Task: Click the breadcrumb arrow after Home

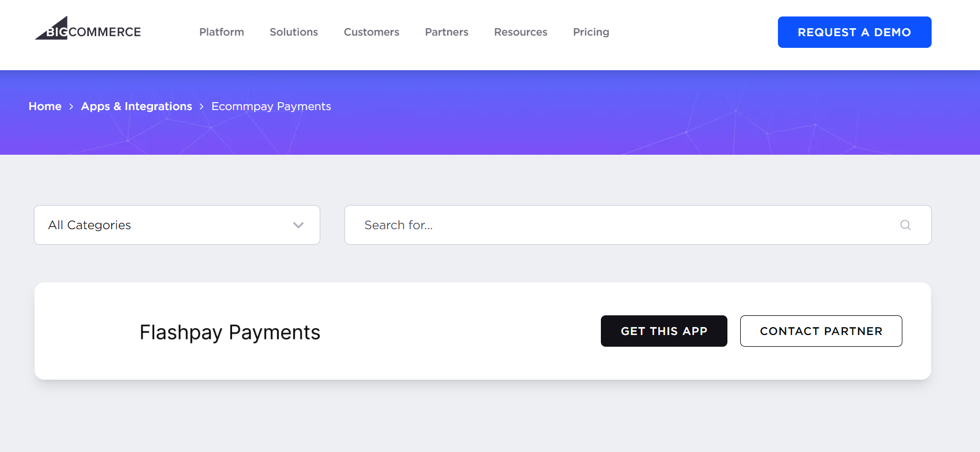Action: tap(71, 107)
